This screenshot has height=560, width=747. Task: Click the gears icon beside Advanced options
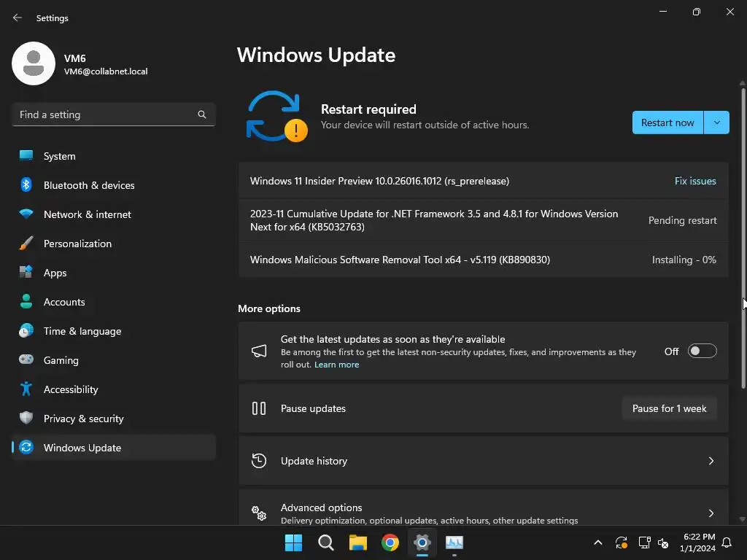[x=259, y=513]
